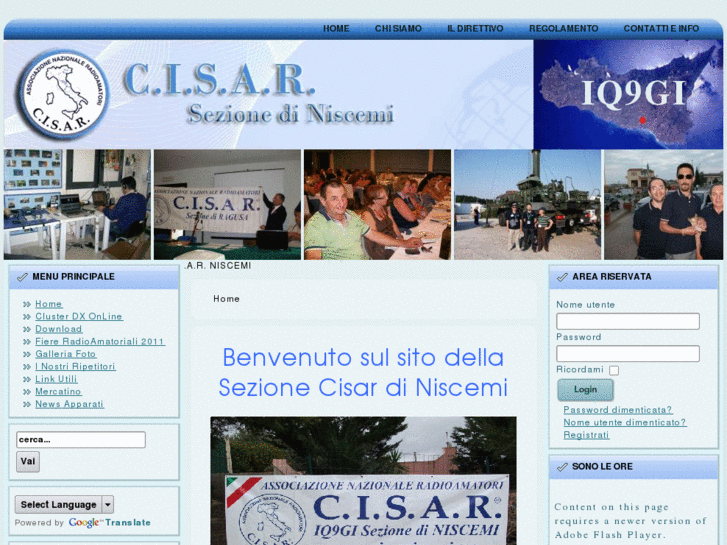The height and width of the screenshot is (545, 727).
Task: Open the News Apparati link
Action: point(69,404)
